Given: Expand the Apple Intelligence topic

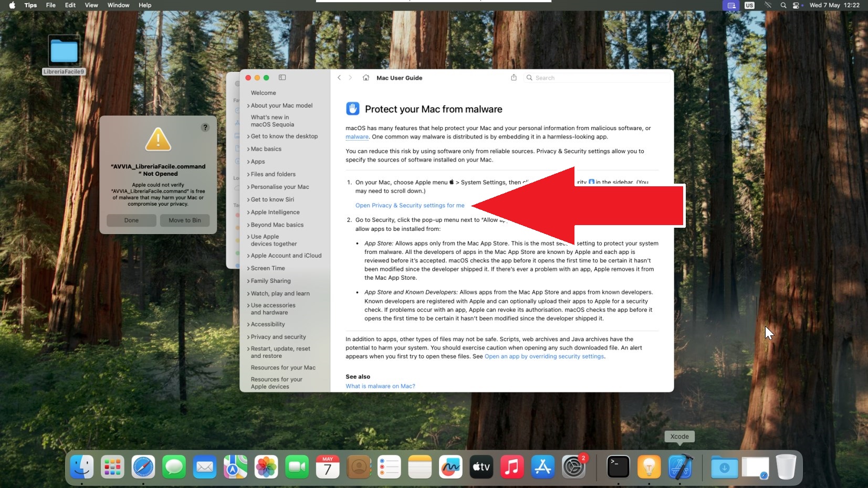Looking at the screenshot, I should 275,212.
